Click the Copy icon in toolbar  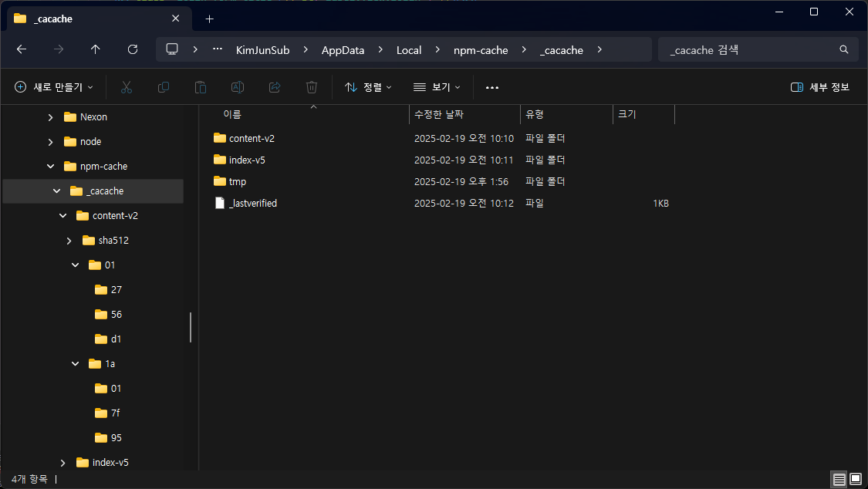click(x=164, y=87)
